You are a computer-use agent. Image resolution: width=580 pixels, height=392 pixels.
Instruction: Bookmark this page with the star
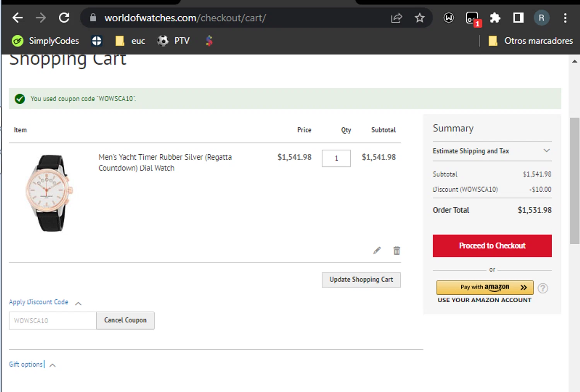pos(420,18)
